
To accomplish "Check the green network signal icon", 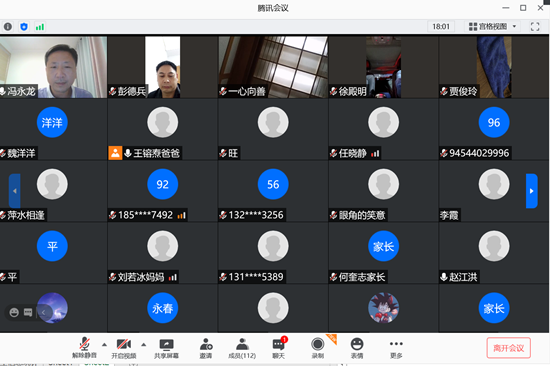I will coord(40,27).
